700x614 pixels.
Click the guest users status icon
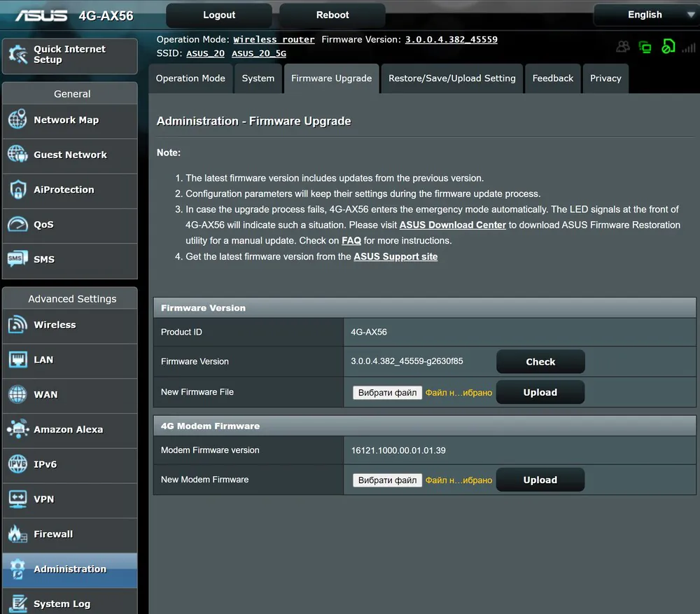click(623, 46)
